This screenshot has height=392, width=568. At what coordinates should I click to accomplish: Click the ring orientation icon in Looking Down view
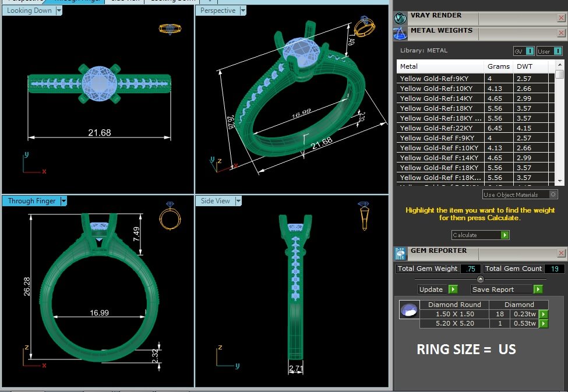(x=170, y=29)
